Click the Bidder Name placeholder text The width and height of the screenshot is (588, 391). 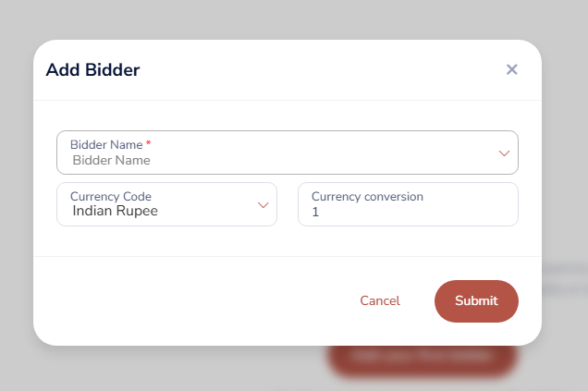[x=111, y=160]
